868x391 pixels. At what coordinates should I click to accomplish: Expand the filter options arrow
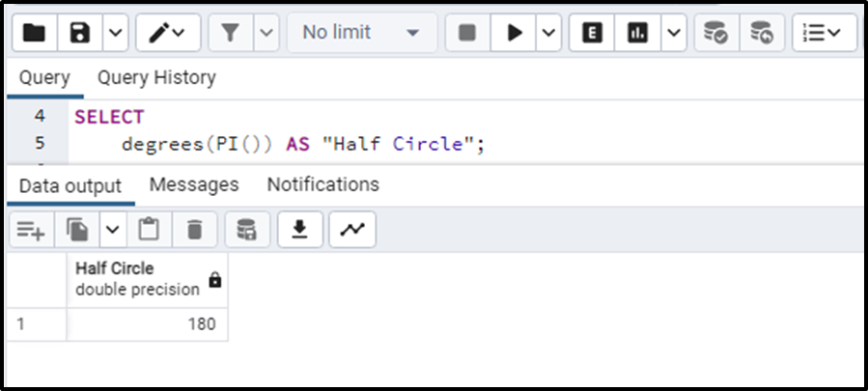pos(266,33)
